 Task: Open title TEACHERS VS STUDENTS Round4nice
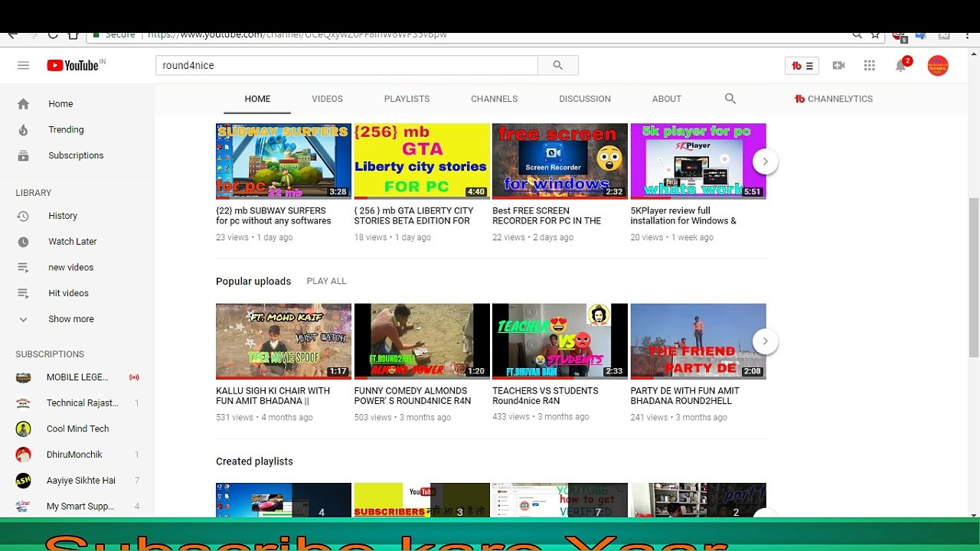click(545, 396)
